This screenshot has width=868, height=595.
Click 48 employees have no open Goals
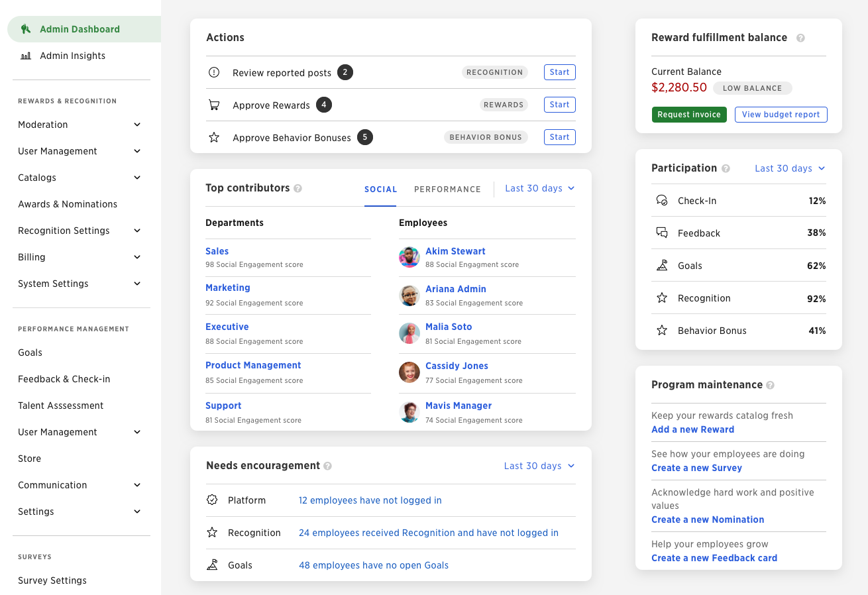tap(374, 565)
